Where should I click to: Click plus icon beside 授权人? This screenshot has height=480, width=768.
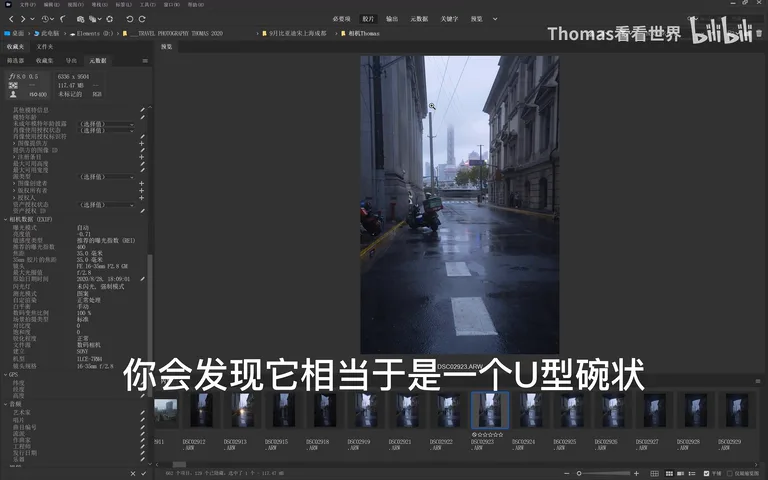click(x=142, y=197)
